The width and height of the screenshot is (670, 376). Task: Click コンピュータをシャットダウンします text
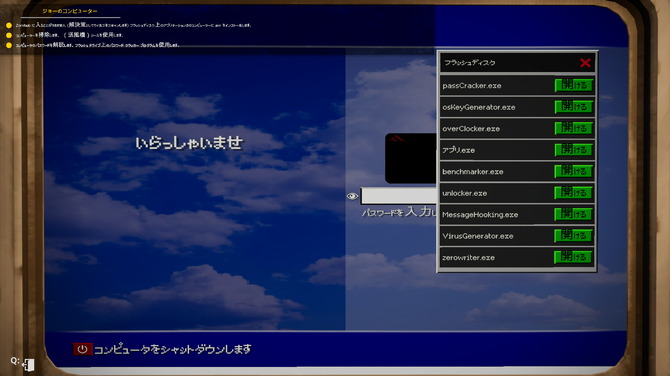click(x=173, y=350)
